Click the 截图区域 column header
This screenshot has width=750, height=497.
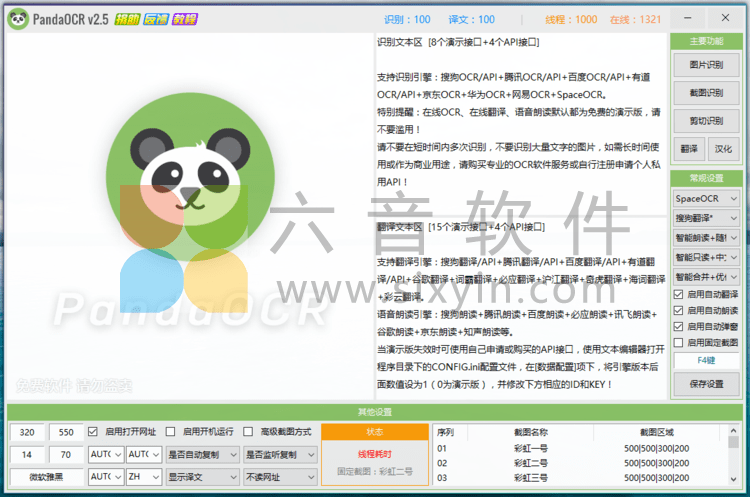[657, 432]
